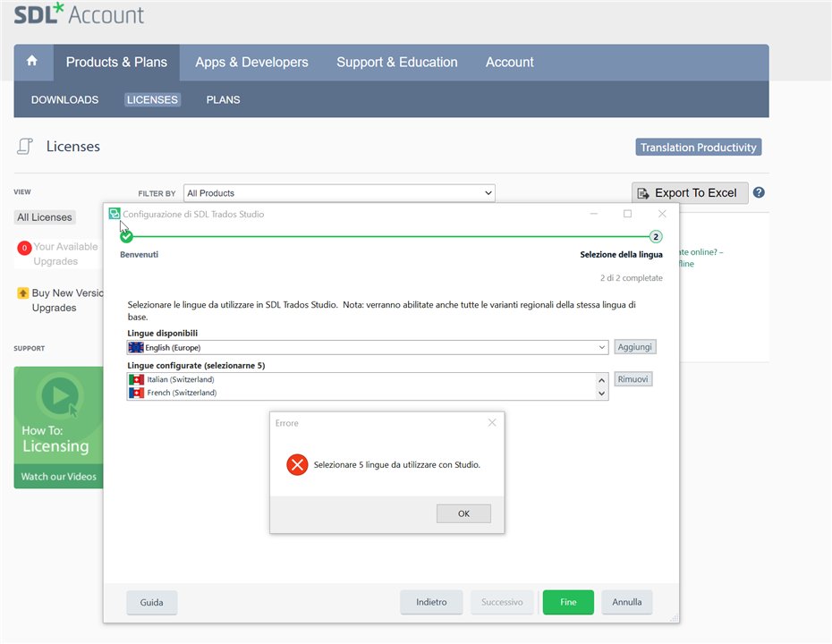Open Your Available Upgrades link

click(66, 253)
